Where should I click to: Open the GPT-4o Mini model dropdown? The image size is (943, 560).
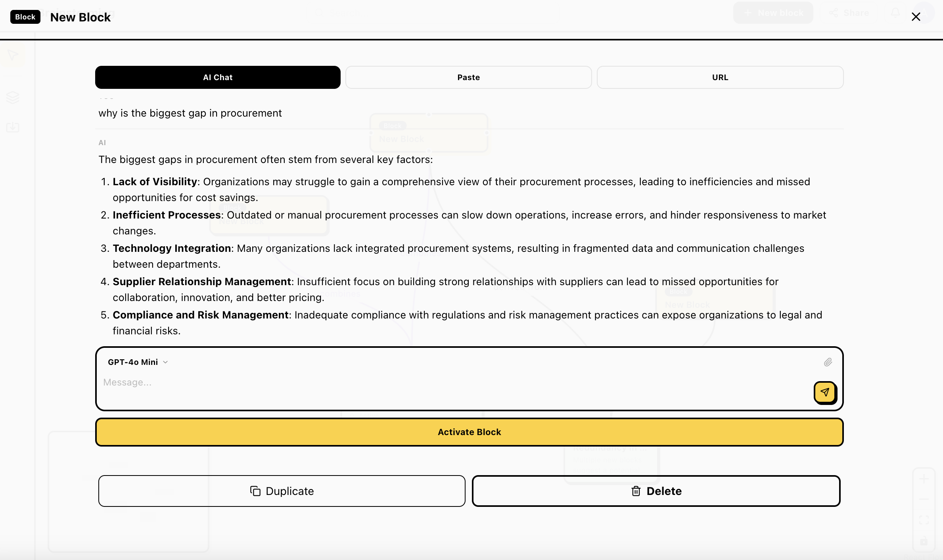coord(138,362)
